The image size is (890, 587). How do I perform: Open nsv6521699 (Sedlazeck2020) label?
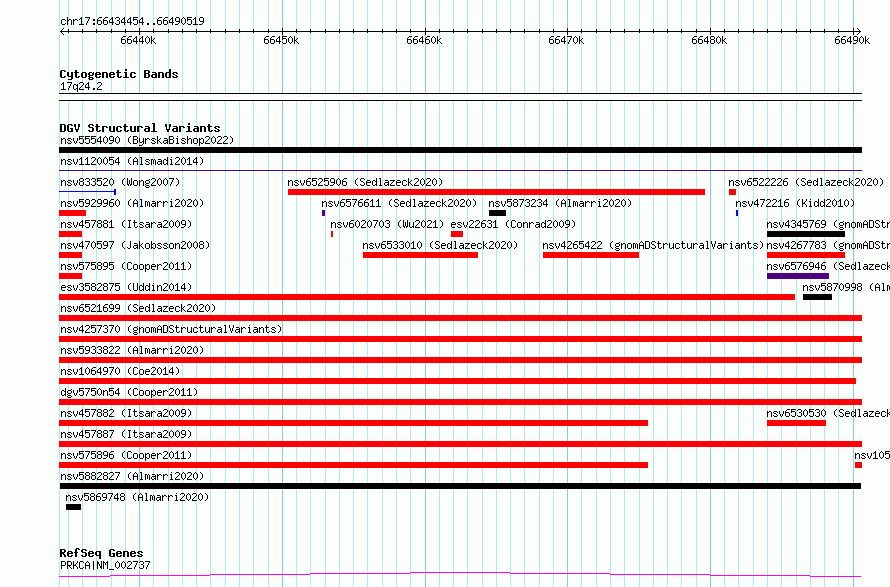138,308
